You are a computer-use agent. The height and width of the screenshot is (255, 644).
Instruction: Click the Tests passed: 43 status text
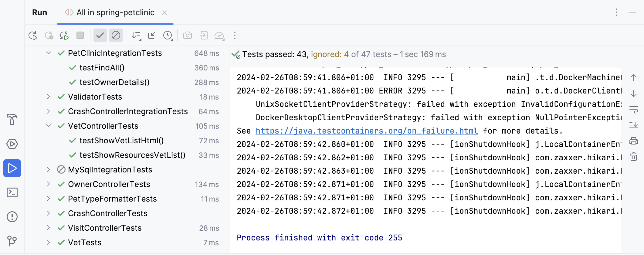coord(275,54)
